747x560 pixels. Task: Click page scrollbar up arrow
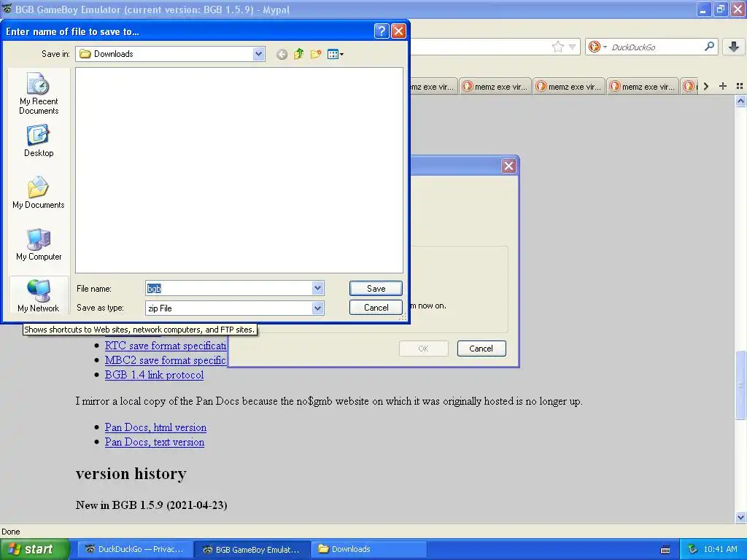(740, 101)
